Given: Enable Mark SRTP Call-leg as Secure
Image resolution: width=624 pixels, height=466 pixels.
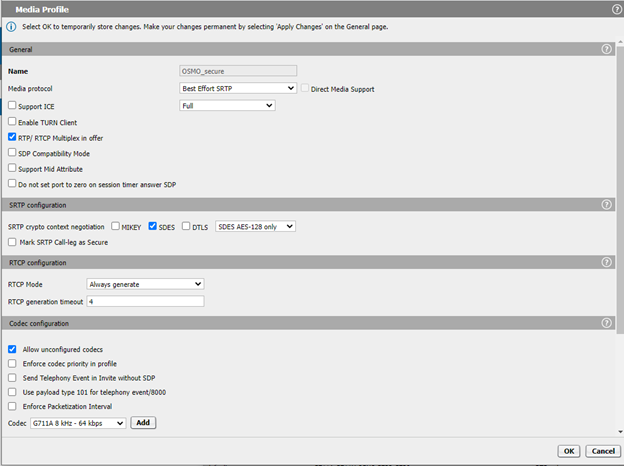Looking at the screenshot, I should click(x=12, y=242).
